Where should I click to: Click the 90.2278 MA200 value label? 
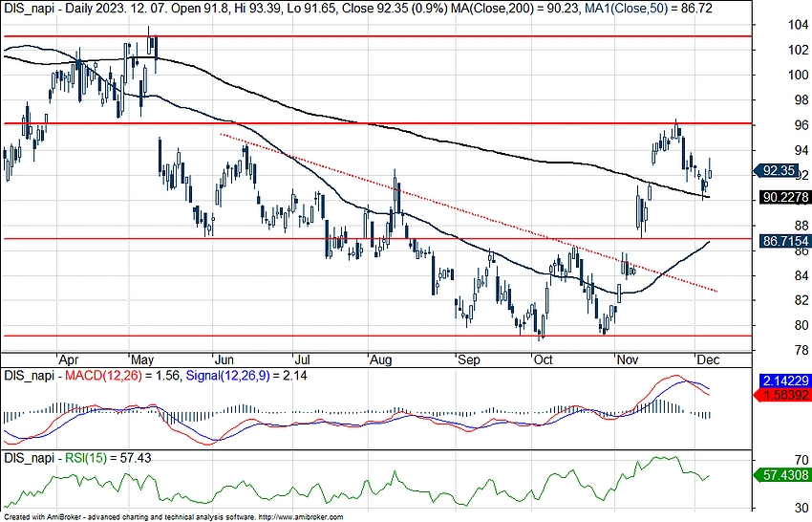click(784, 198)
